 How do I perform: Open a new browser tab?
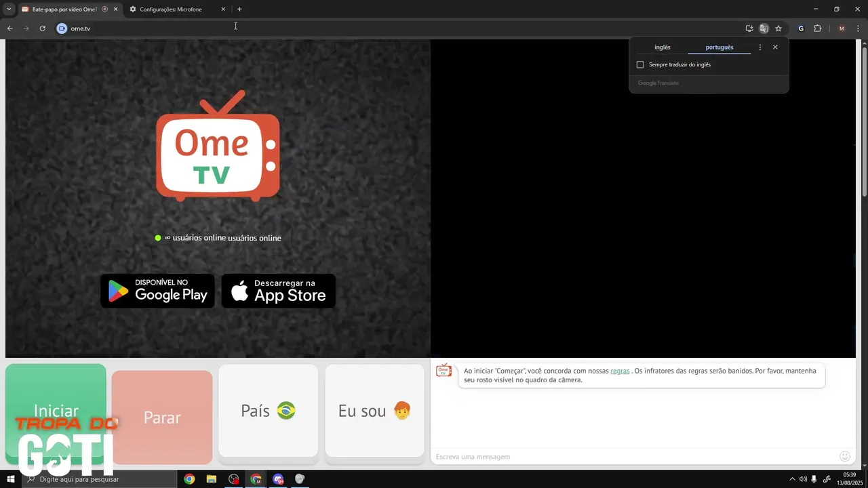pyautogui.click(x=239, y=9)
